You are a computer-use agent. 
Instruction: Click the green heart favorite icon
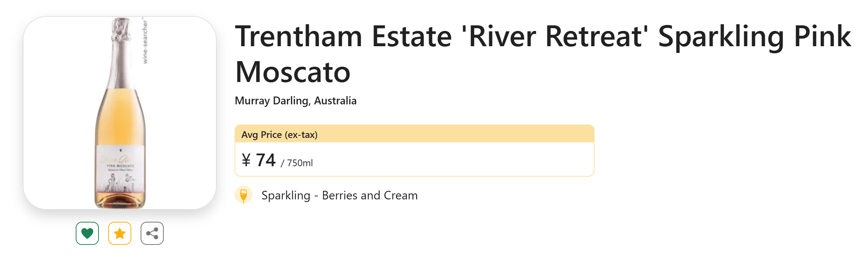87,233
